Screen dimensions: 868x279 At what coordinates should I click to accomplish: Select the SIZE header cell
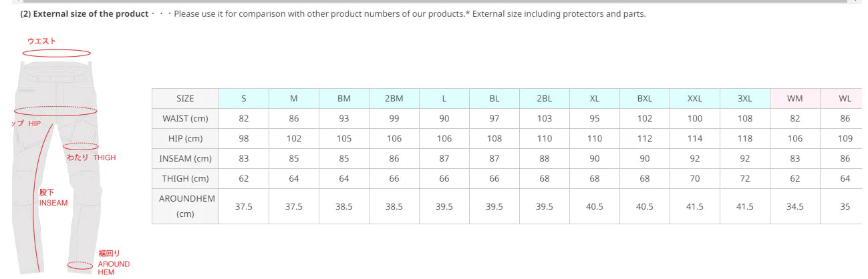point(185,98)
